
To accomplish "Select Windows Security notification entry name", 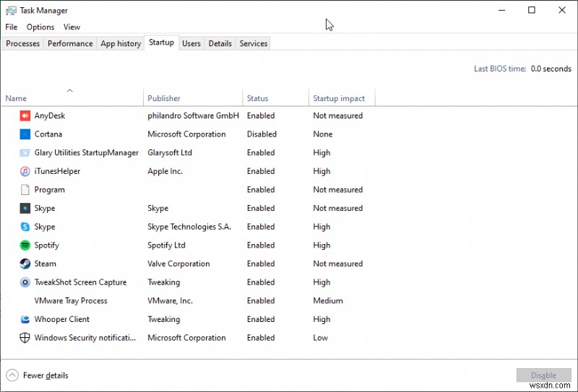I will pos(85,337).
